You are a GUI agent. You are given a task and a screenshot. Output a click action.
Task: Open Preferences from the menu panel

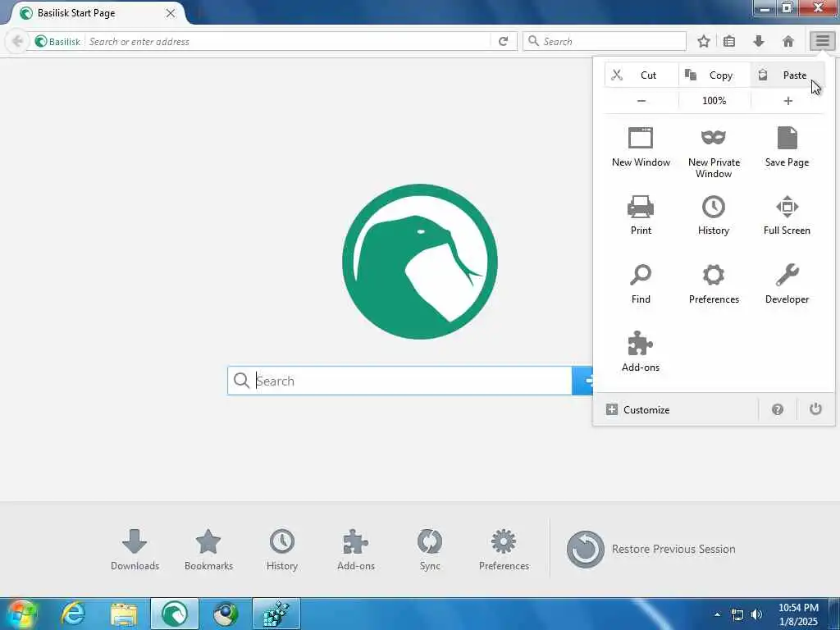point(714,284)
